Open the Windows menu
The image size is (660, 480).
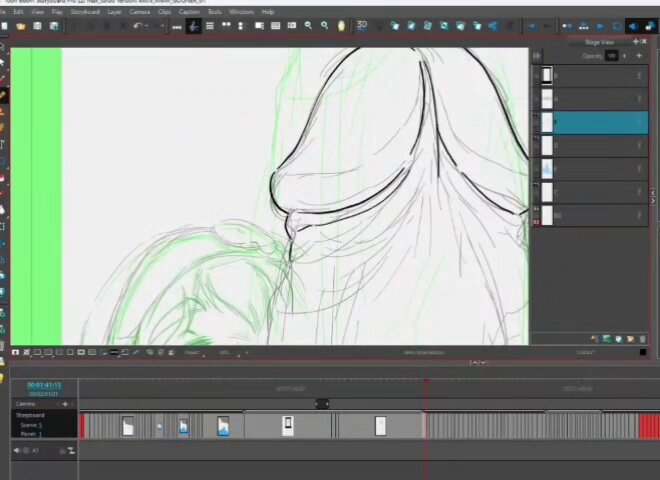coord(241,12)
